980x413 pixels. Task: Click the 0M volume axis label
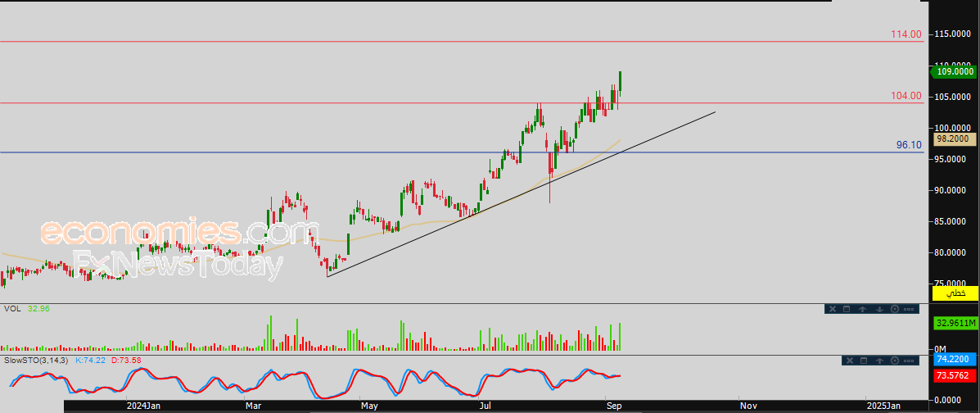point(940,348)
